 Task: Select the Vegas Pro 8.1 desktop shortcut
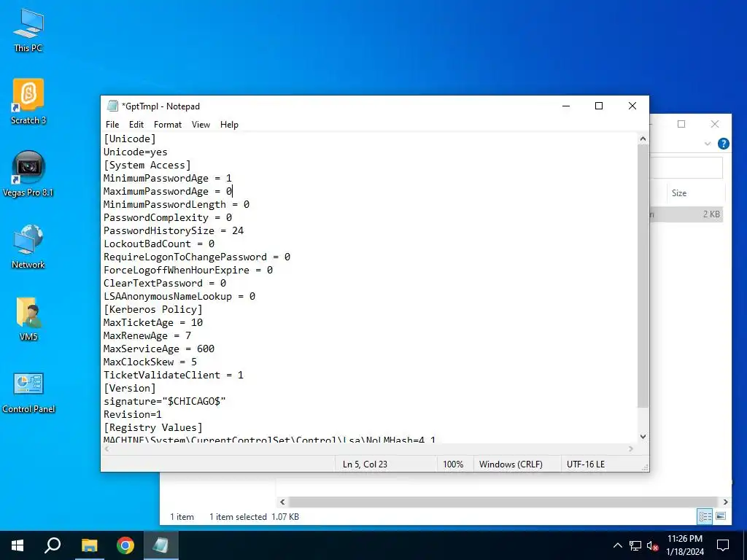(x=28, y=174)
